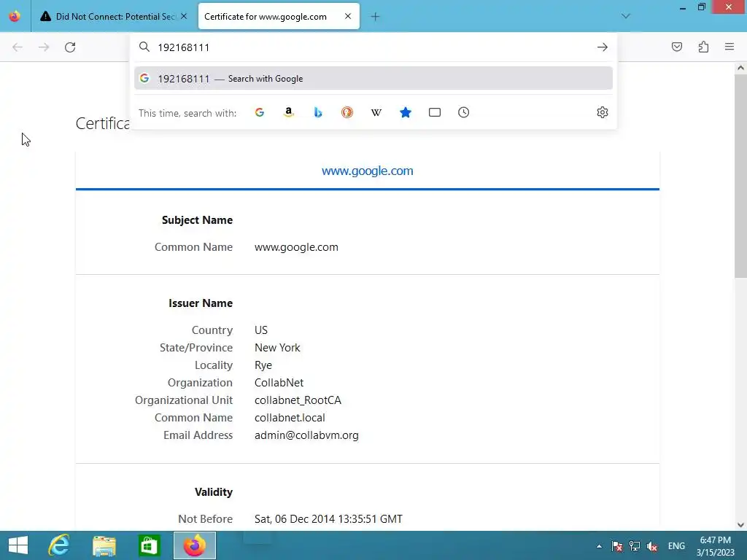The image size is (747, 560).
Task: Click the Not Before date value
Action: click(x=328, y=519)
